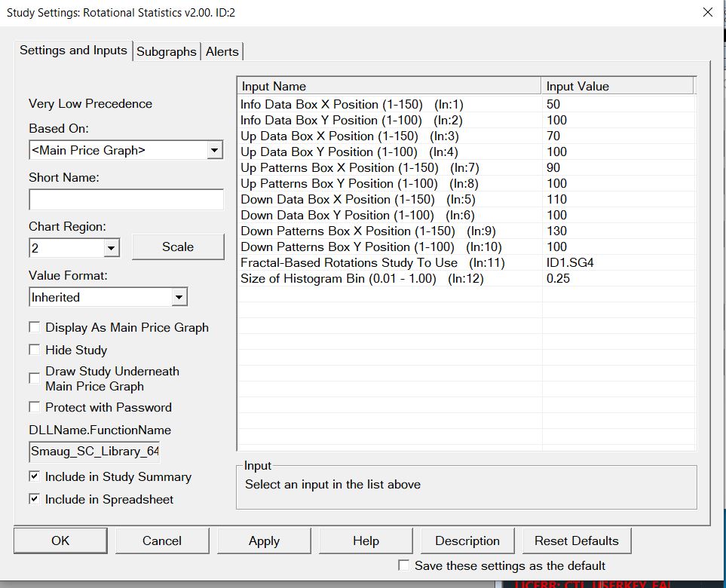Select Down Patterns Box X Position row

pyautogui.click(x=466, y=231)
